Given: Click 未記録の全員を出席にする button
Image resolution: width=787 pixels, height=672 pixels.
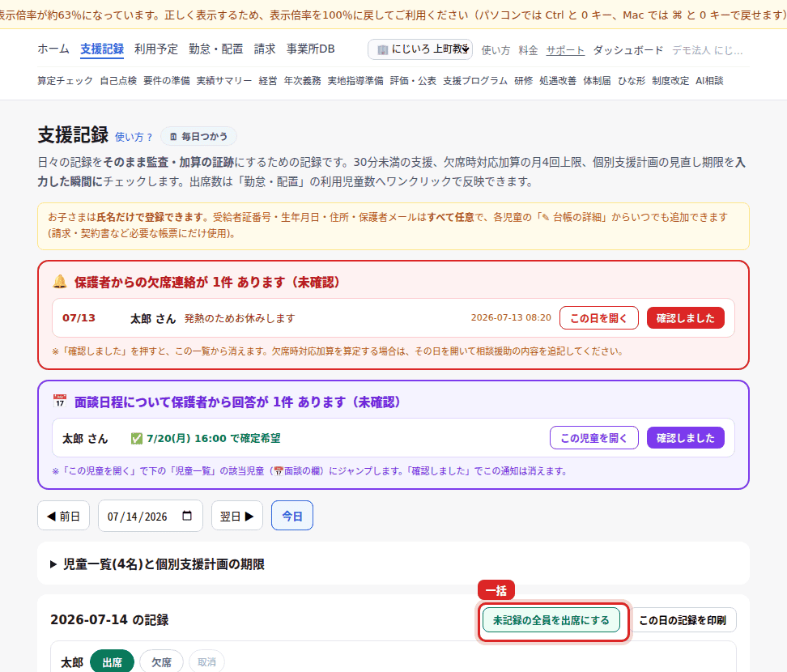Looking at the screenshot, I should [551, 620].
